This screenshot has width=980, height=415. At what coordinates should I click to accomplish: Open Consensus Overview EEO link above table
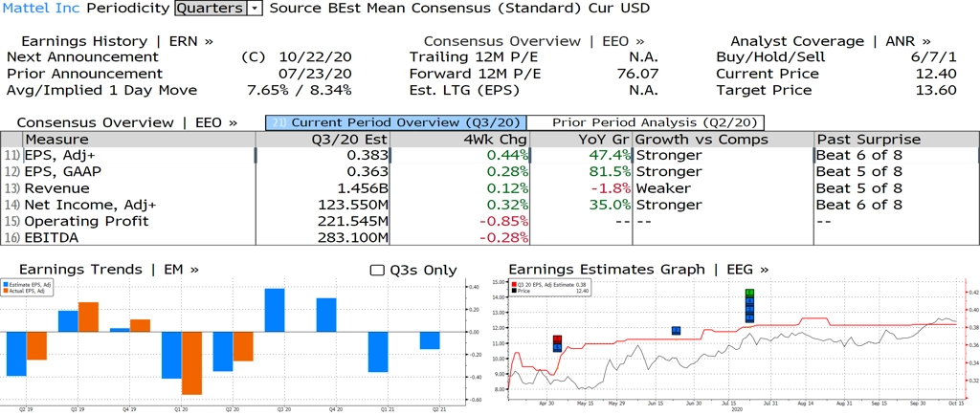(x=127, y=122)
